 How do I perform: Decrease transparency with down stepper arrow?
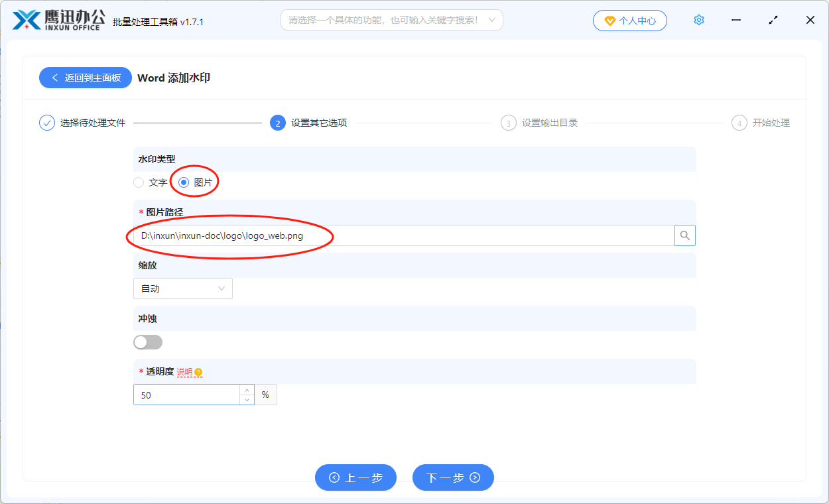click(247, 399)
